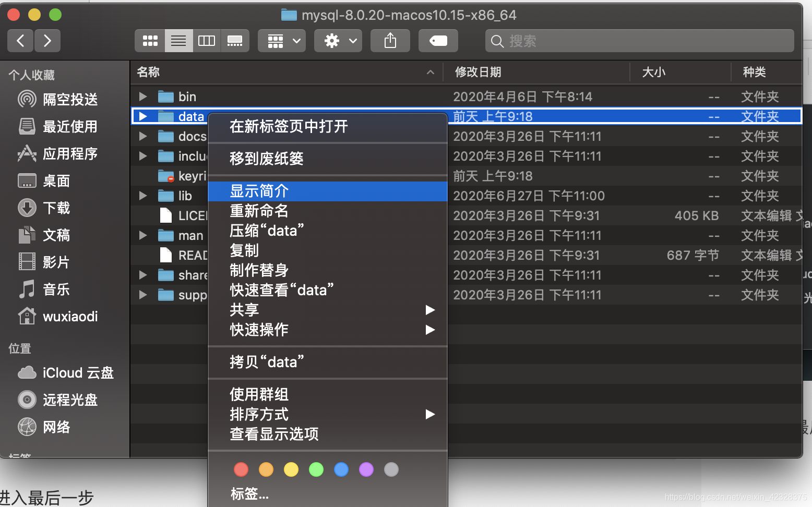Apply the green tag color to data
Screen dimensions: 812x507
(x=316, y=469)
